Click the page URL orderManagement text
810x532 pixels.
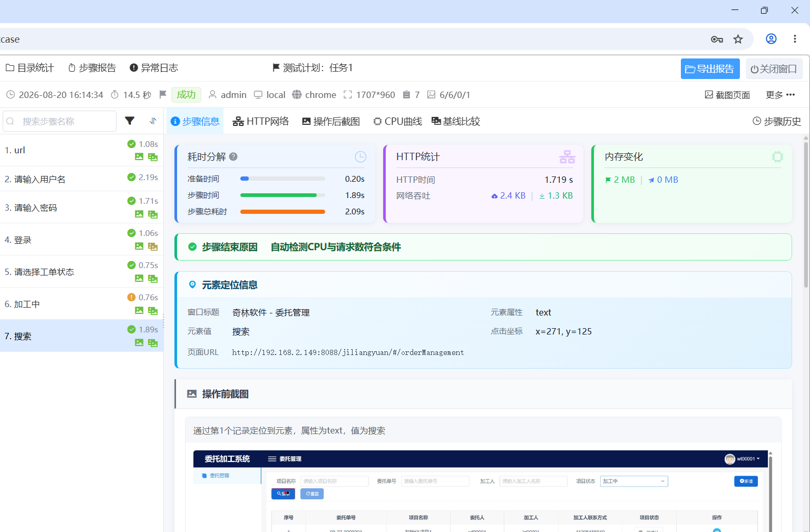click(x=348, y=352)
